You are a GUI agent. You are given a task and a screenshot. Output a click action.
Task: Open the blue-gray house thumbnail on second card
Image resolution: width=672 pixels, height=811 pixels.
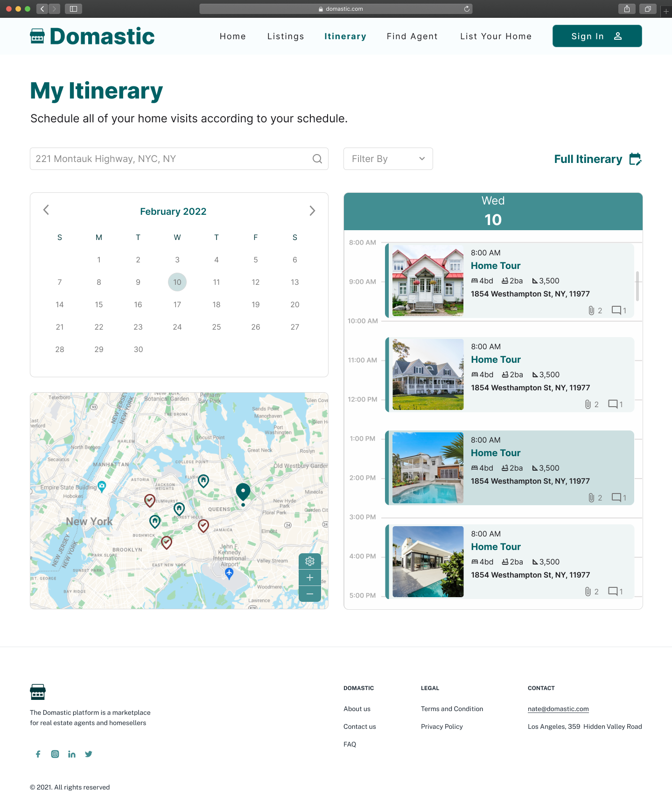pos(428,374)
